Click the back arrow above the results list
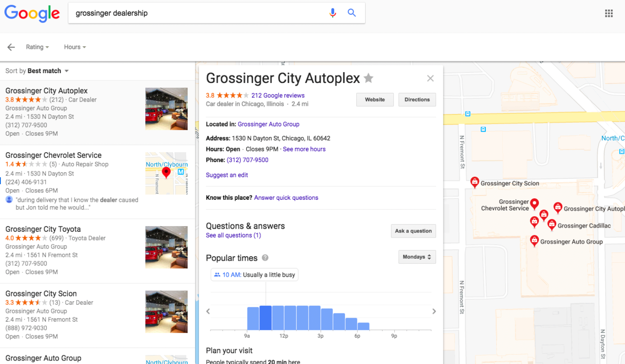The height and width of the screenshot is (364, 625). (x=11, y=47)
